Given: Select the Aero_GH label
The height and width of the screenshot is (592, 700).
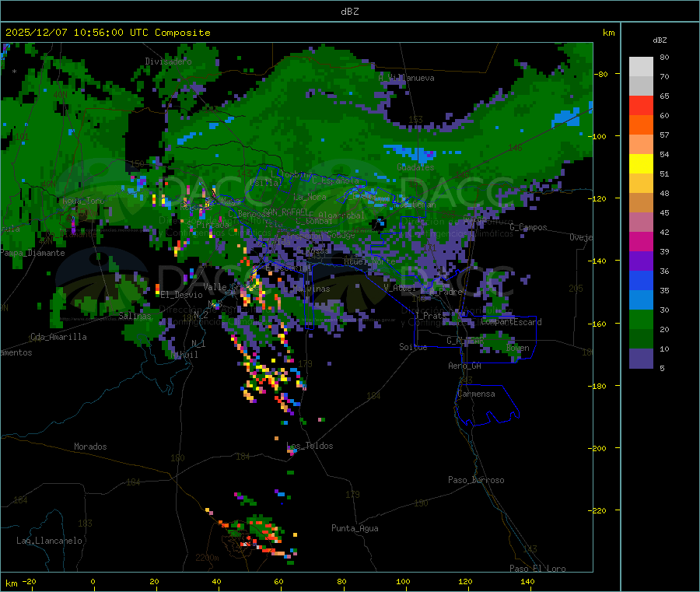Looking at the screenshot, I should click(465, 366).
